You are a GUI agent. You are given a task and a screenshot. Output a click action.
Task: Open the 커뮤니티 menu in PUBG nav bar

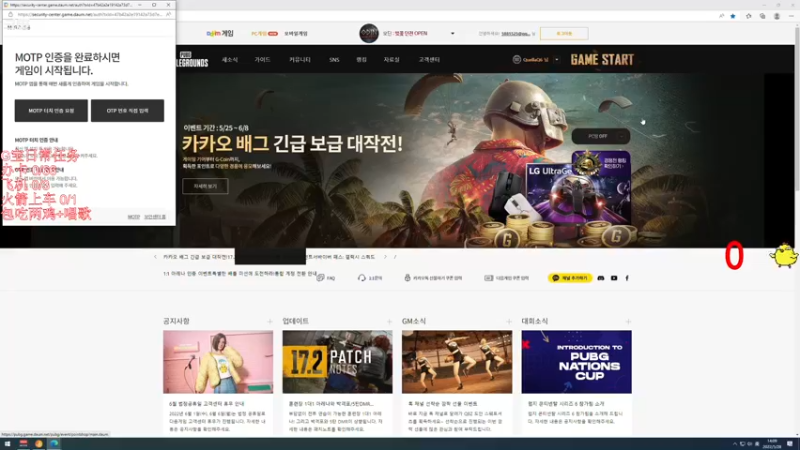click(x=299, y=60)
